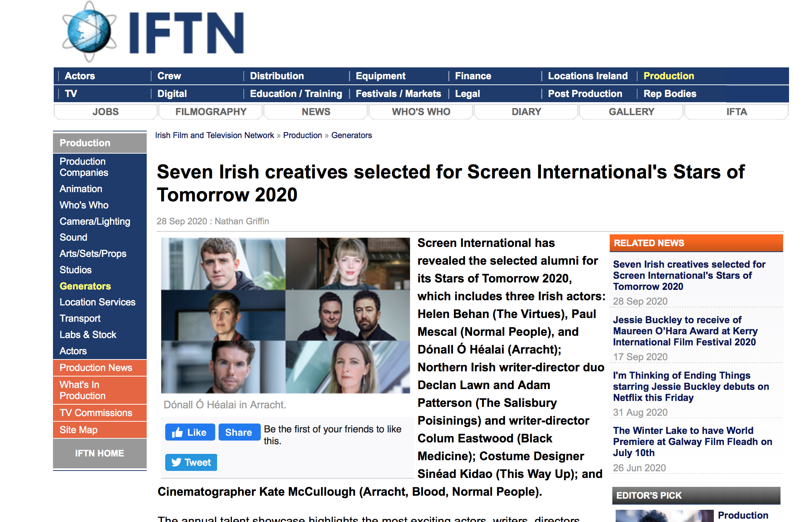Screen dimensions: 812x522
Task: Select the GALLERY tab
Action: point(631,112)
